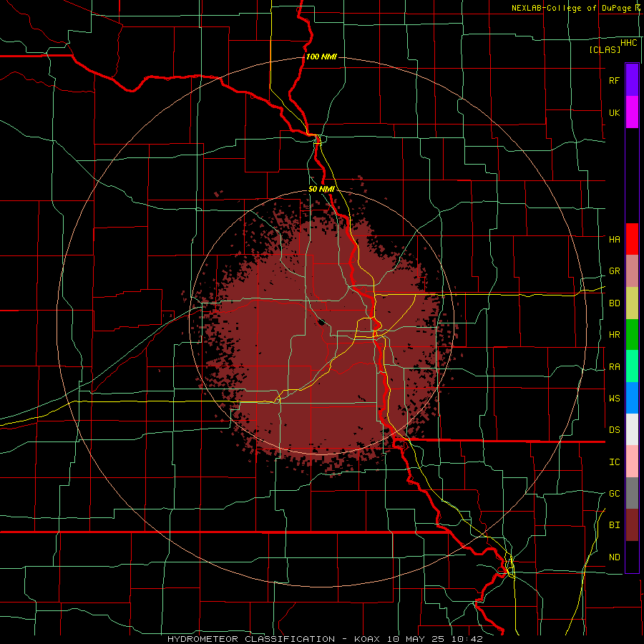Click the RA legend label
Image resolution: width=644 pixels, height=644 pixels.
[614, 367]
